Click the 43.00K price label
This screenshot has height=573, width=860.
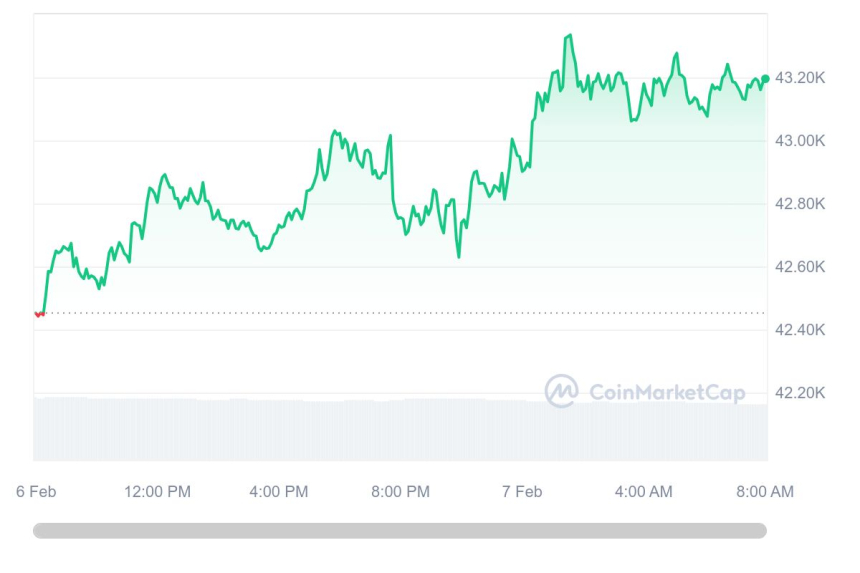(x=800, y=141)
